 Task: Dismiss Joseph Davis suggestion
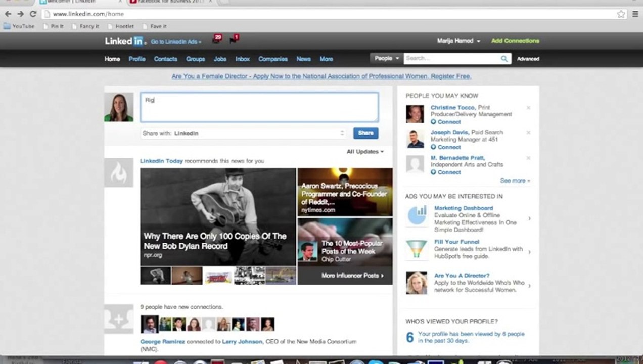(x=528, y=133)
